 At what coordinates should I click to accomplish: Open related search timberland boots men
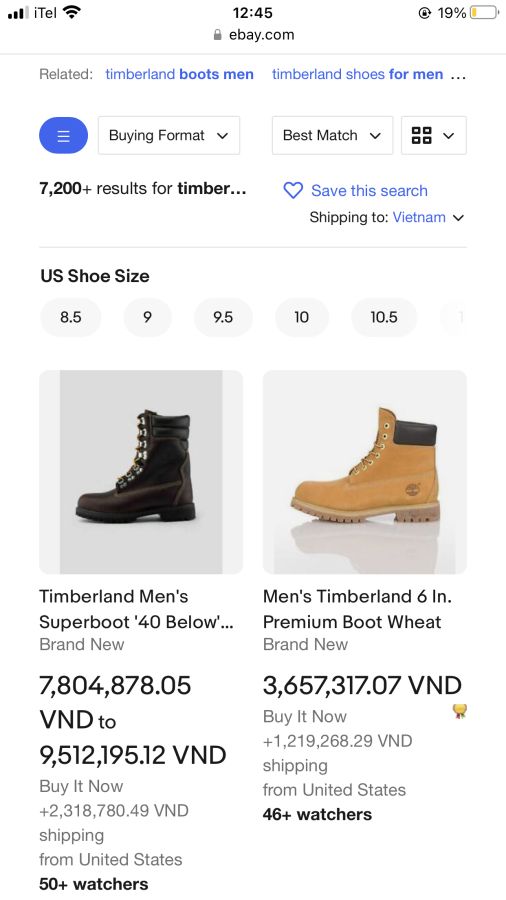coord(180,74)
